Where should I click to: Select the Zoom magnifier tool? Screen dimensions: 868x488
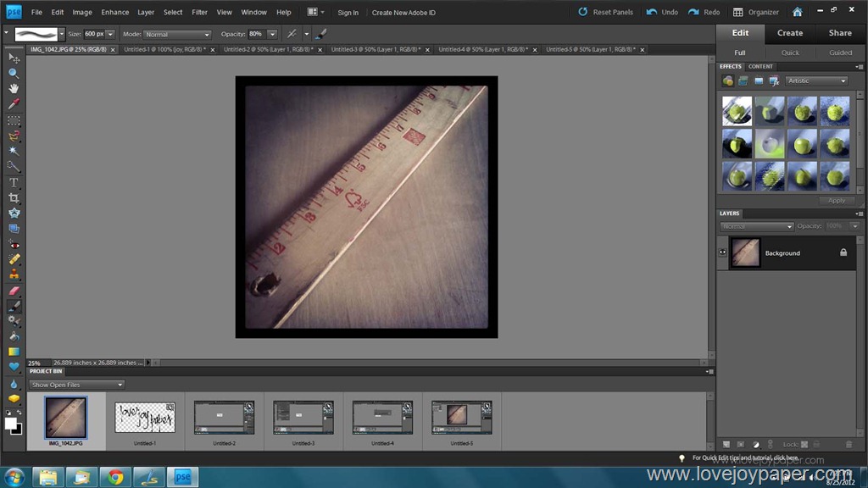pyautogui.click(x=14, y=73)
